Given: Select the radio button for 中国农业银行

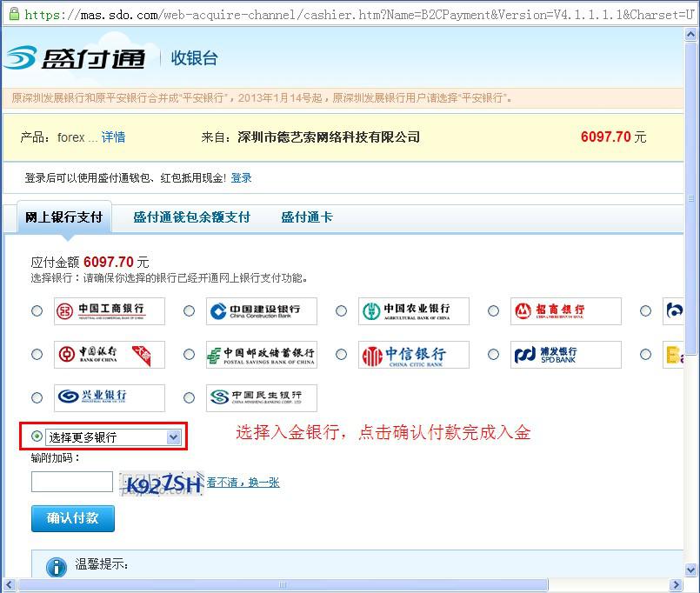Looking at the screenshot, I should tap(342, 310).
